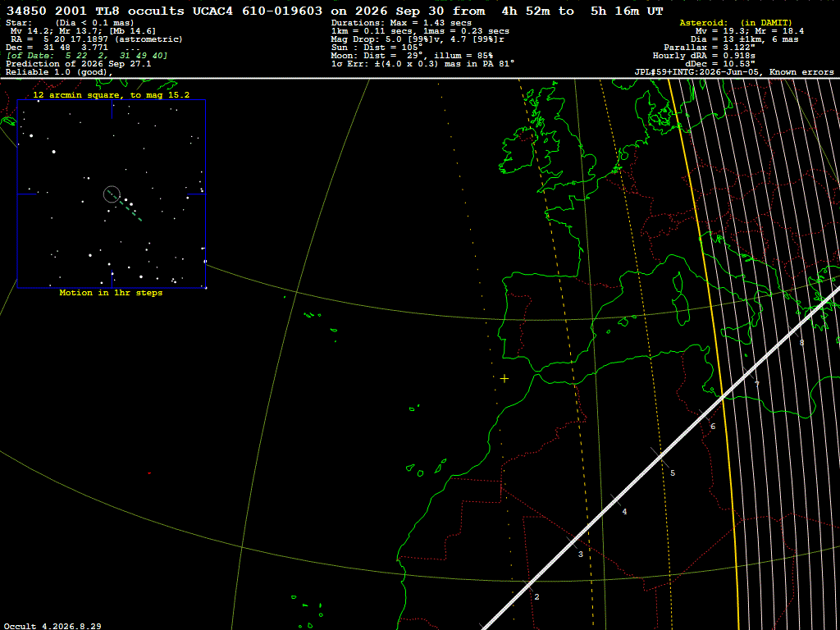This screenshot has height=630, width=840.
Task: Select minute marker 8 near the path's end
Action: (801, 342)
